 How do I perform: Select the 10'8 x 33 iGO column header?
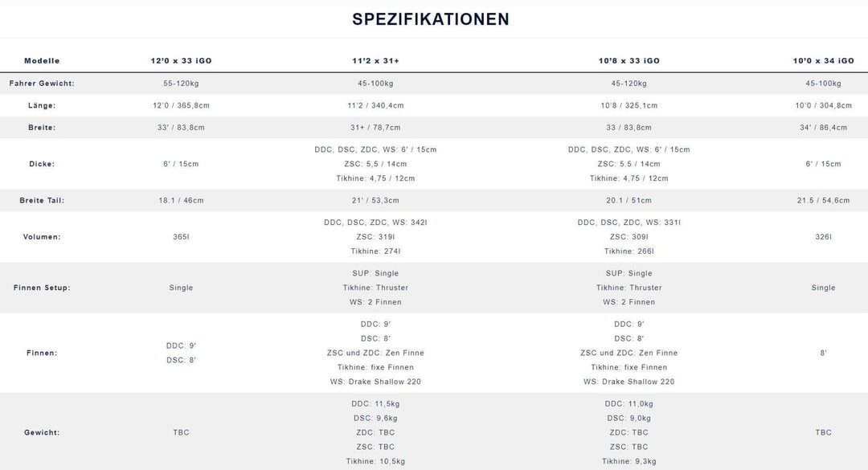(629, 61)
